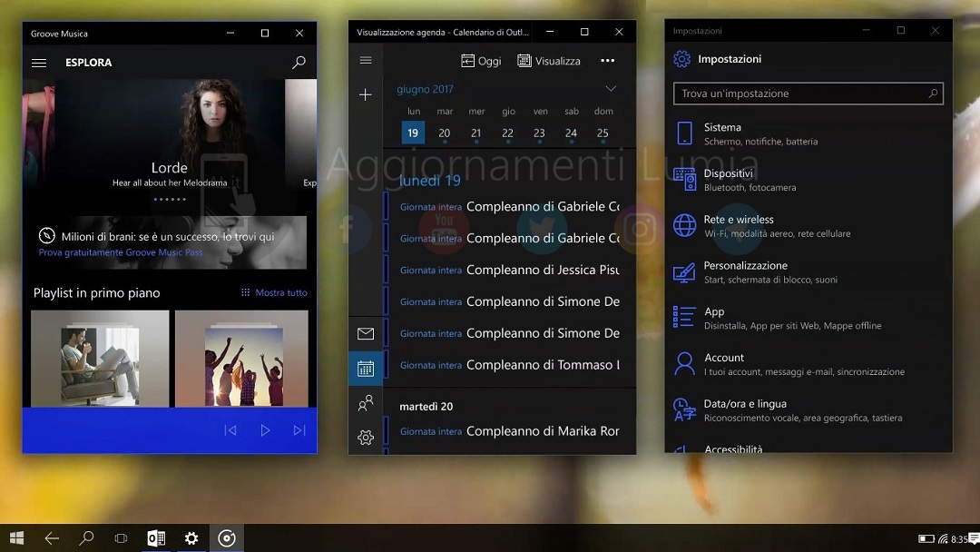Viewport: 980px width, 552px height.
Task: Open Rete e wireless settings
Action: [x=808, y=226]
